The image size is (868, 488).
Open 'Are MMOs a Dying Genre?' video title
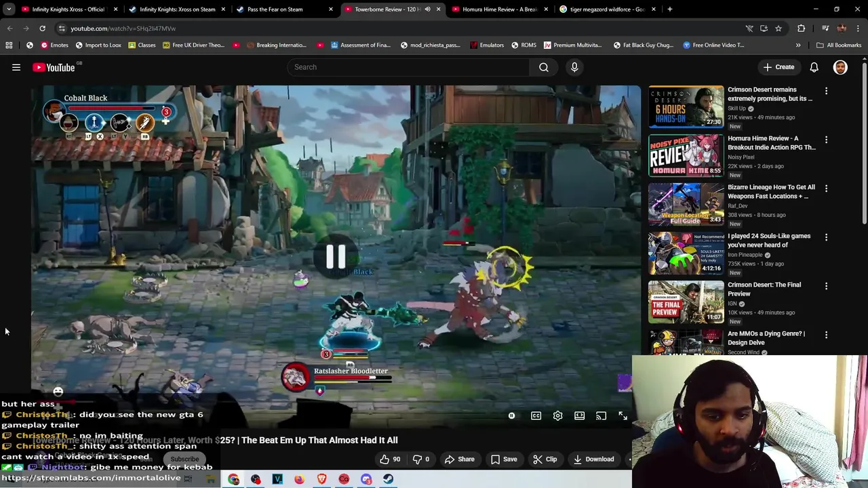(766, 338)
